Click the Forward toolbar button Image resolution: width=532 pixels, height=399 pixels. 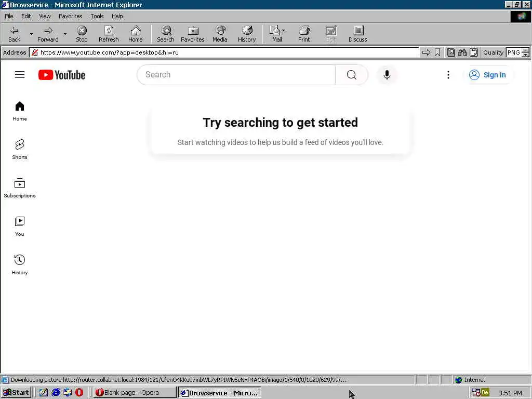point(48,34)
